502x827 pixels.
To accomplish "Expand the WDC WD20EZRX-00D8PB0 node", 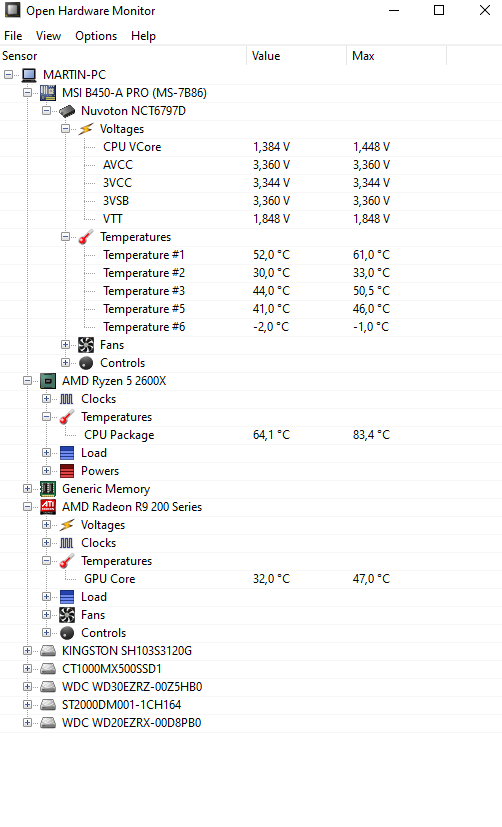I will (x=27, y=723).
